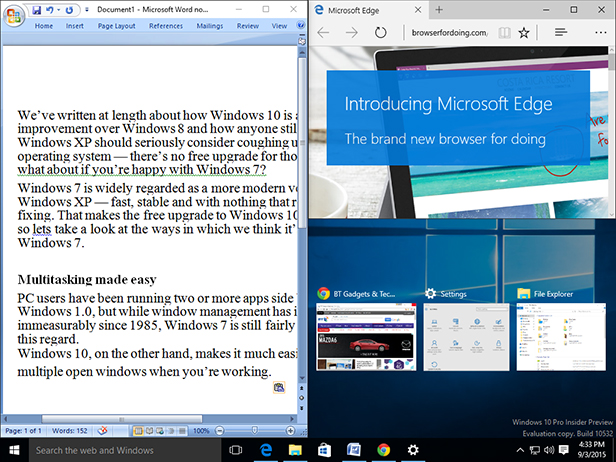616x462 pixels.
Task: Open the Insert ribbon tab
Action: [75, 26]
